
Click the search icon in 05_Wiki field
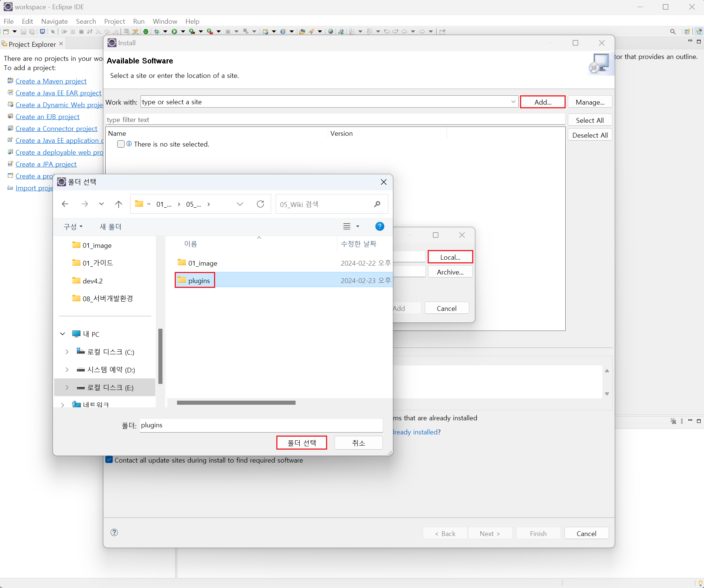pos(377,204)
